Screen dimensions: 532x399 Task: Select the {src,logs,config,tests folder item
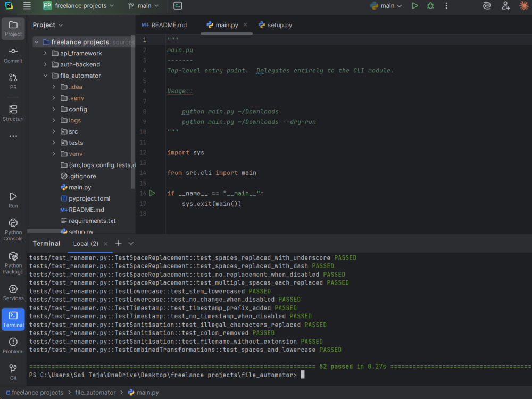point(98,165)
